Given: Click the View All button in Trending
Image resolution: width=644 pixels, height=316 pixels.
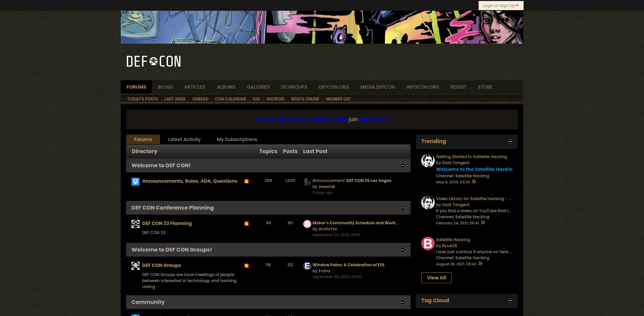Looking at the screenshot, I should point(436,278).
